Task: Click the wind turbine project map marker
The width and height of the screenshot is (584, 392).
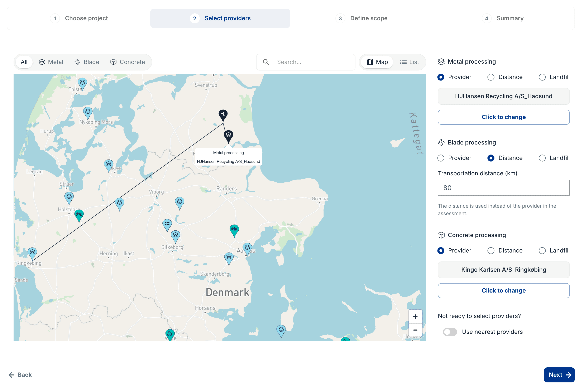Action: pos(223,114)
